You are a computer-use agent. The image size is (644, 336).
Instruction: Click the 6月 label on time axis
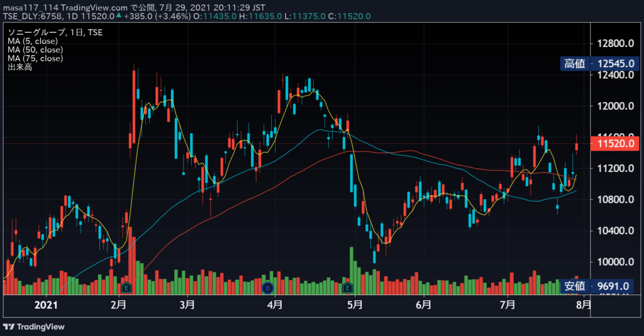(x=423, y=305)
